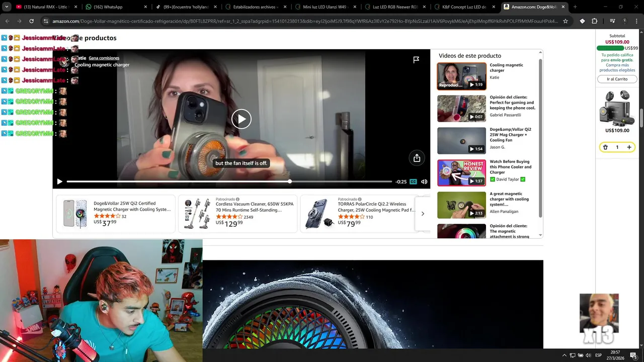Open the tab search dropdown
Screen dimensions: 644x362
tap(7, 7)
